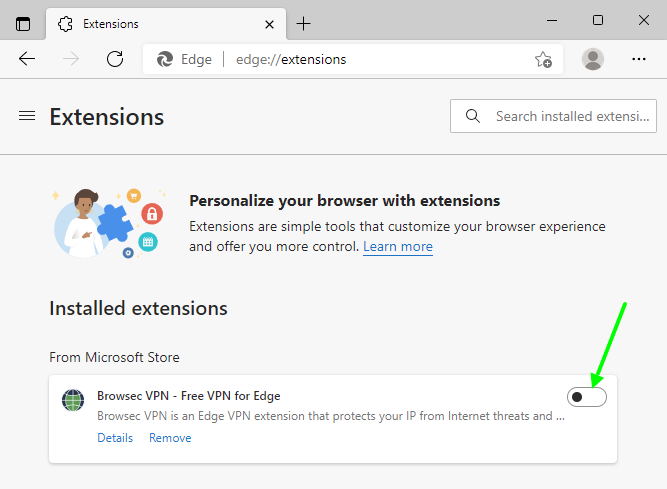667x489 pixels.
Task: Open a new tab with plus button
Action: [304, 23]
